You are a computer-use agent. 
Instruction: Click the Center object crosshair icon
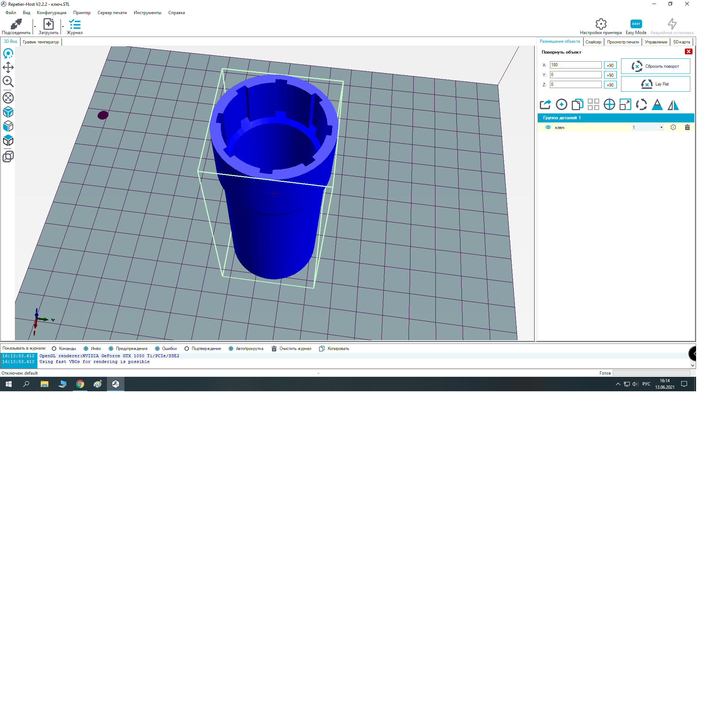coord(609,104)
